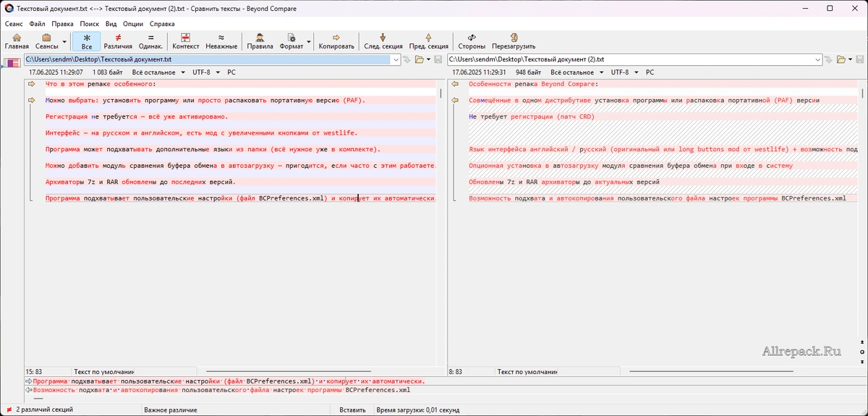The width and height of the screenshot is (868, 416).
Task: Open the Главная home view
Action: [x=17, y=41]
